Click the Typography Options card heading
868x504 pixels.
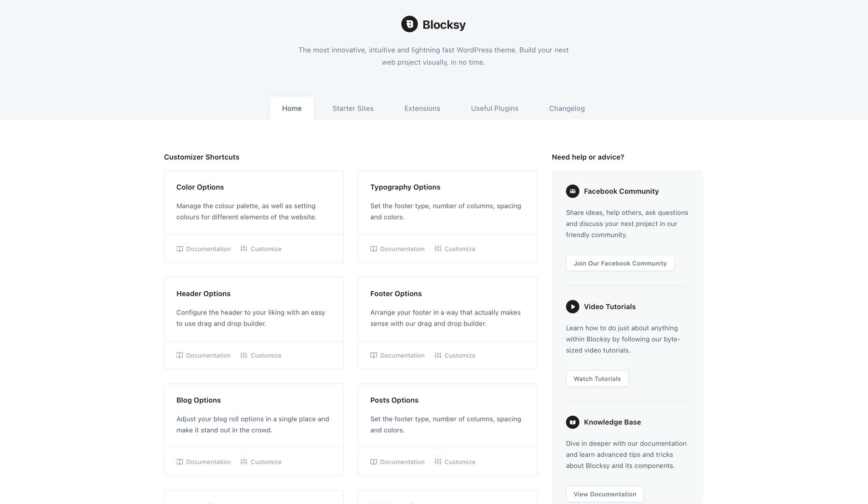click(405, 187)
